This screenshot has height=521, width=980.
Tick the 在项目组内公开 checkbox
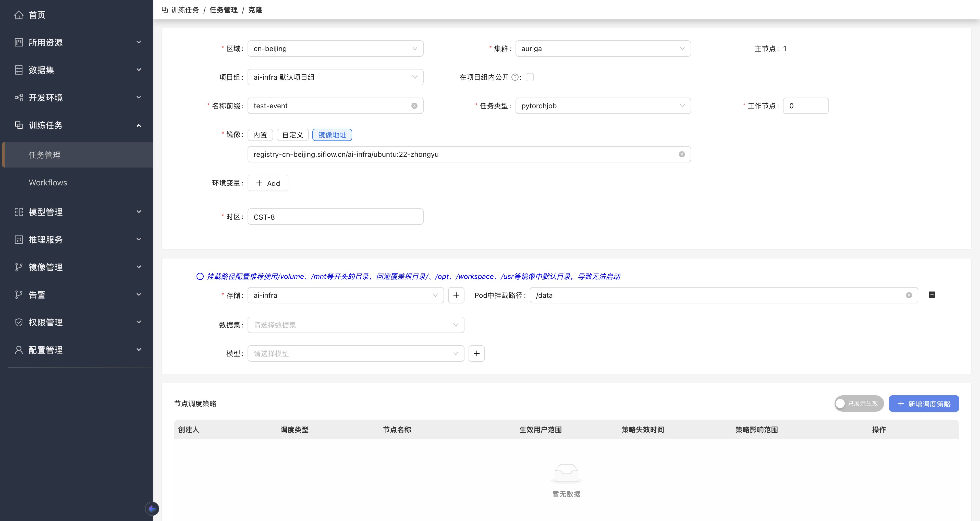[x=530, y=77]
